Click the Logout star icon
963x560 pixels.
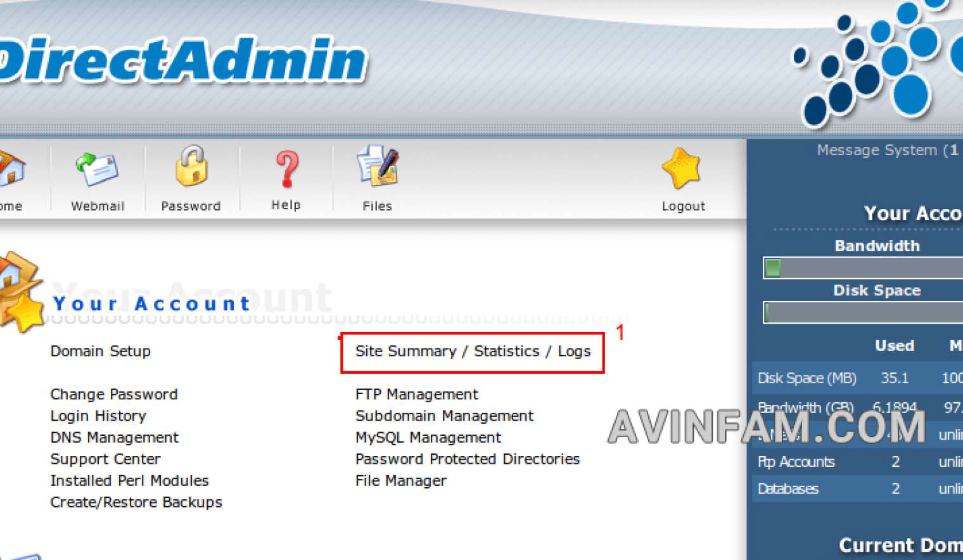tap(682, 169)
